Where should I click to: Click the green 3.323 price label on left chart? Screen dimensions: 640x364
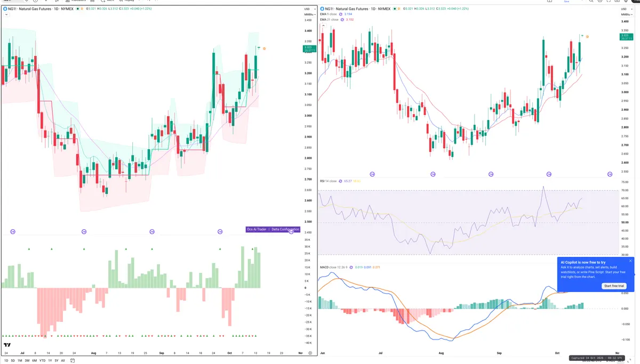pyautogui.click(x=308, y=49)
